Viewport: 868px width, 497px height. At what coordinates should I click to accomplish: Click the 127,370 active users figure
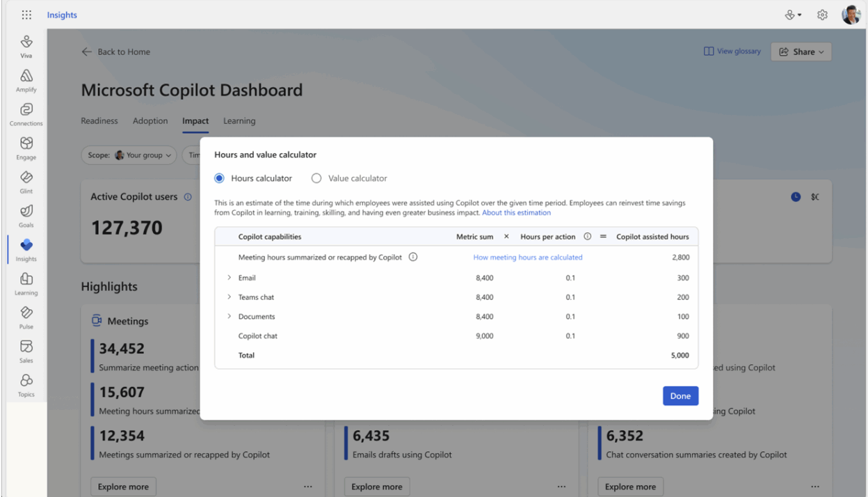[x=127, y=228]
